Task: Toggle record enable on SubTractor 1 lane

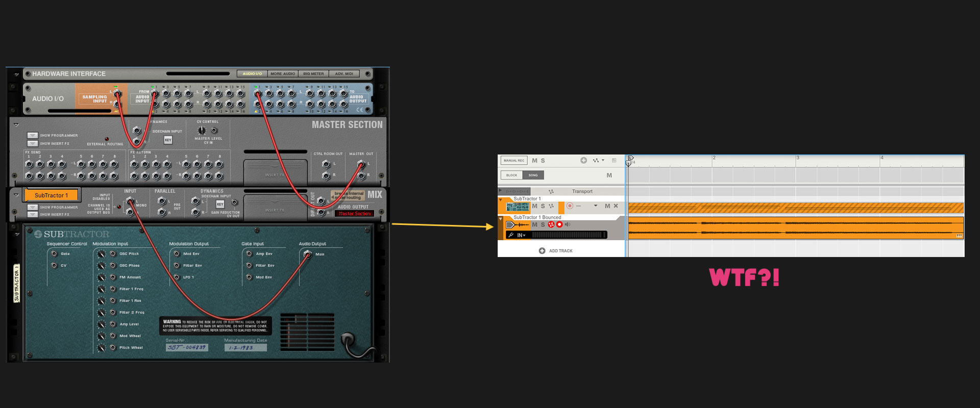Action: click(x=570, y=206)
